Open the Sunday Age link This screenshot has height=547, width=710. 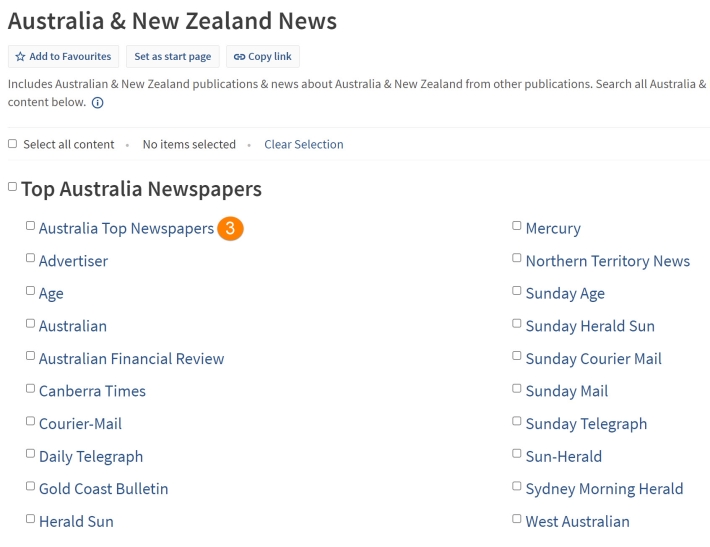(565, 294)
